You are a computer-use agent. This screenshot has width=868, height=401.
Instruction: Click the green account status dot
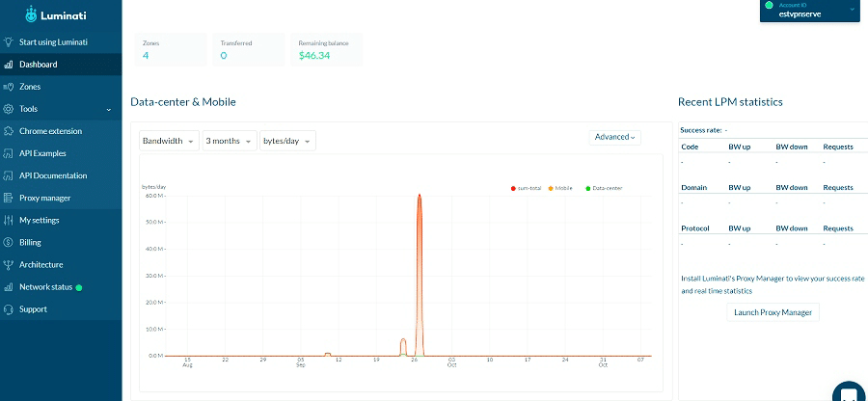[769, 5]
